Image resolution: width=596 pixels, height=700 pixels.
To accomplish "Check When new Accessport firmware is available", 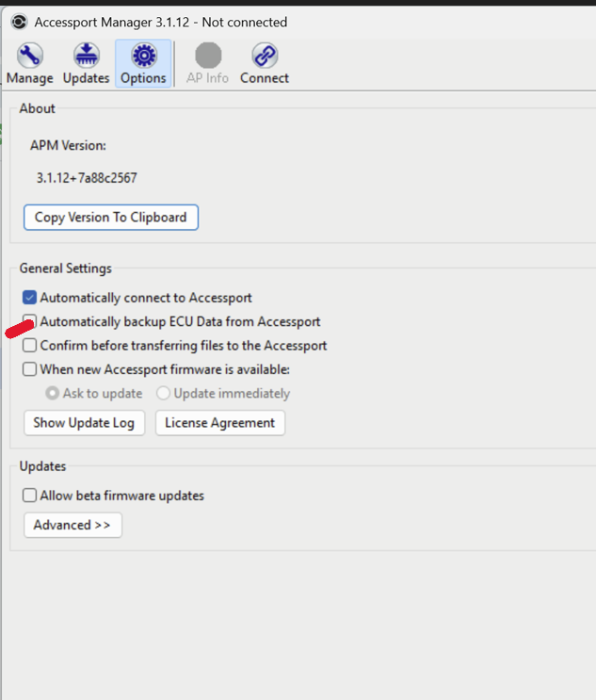I will click(x=29, y=369).
